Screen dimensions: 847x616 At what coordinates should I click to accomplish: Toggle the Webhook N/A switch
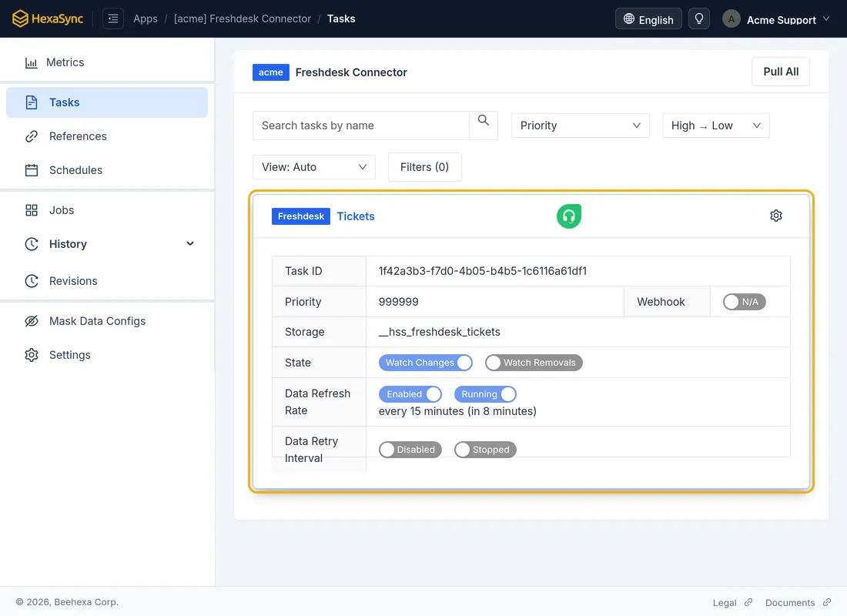745,302
